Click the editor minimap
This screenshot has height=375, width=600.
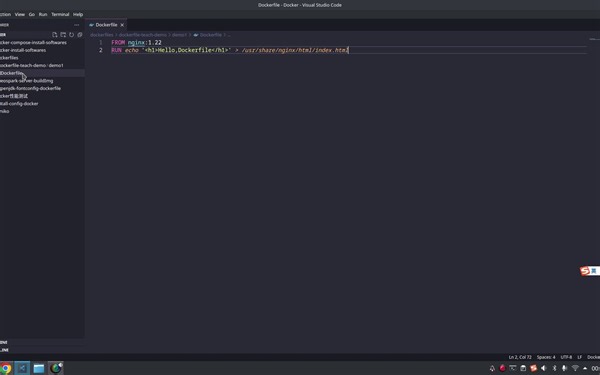(594, 39)
